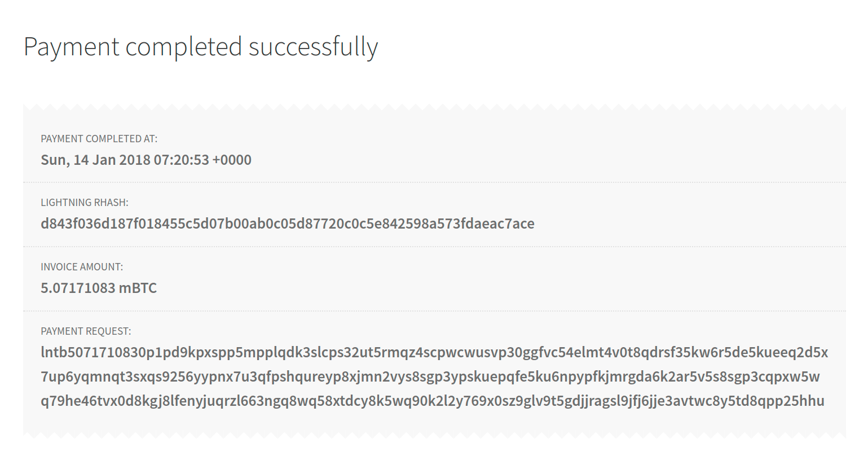Click the 5.07171083 mBTC amount
This screenshot has height=473, width=868.
click(x=99, y=288)
